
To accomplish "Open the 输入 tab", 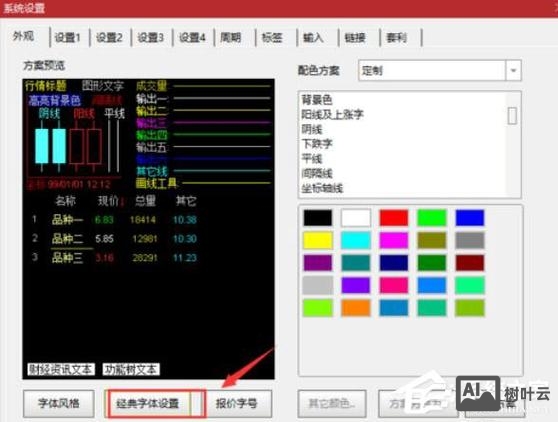I will pos(313,37).
